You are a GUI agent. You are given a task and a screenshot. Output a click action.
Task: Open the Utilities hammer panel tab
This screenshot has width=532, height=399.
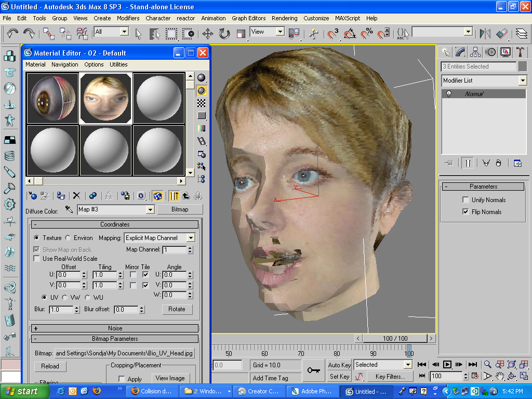[x=520, y=52]
